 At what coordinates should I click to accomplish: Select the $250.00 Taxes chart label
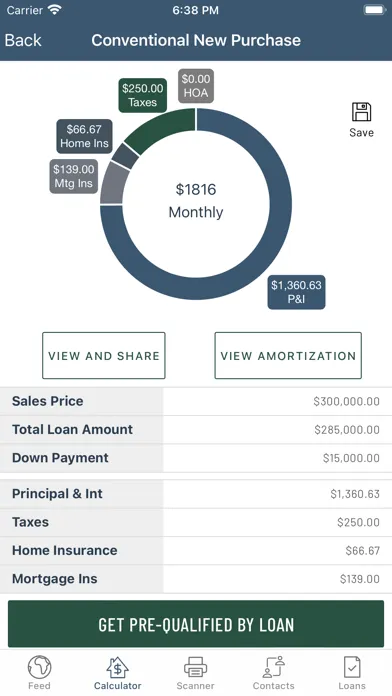[143, 95]
